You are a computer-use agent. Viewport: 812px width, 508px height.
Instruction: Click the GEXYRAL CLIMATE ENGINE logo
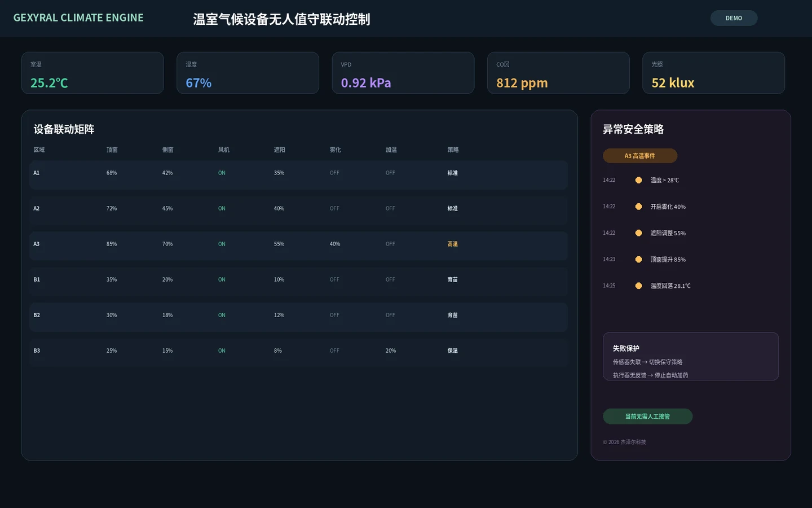[x=78, y=17]
